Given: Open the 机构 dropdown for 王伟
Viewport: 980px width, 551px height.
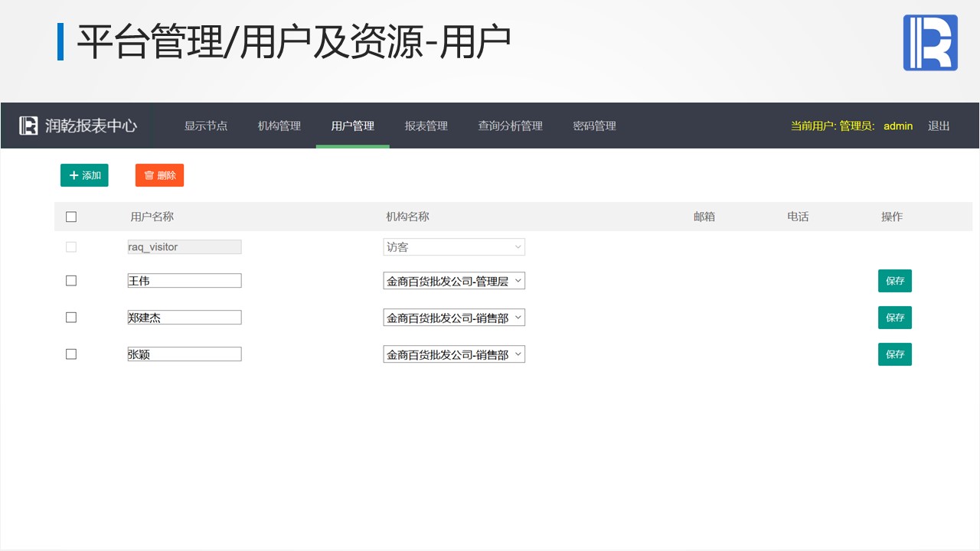Looking at the screenshot, I should coord(454,281).
